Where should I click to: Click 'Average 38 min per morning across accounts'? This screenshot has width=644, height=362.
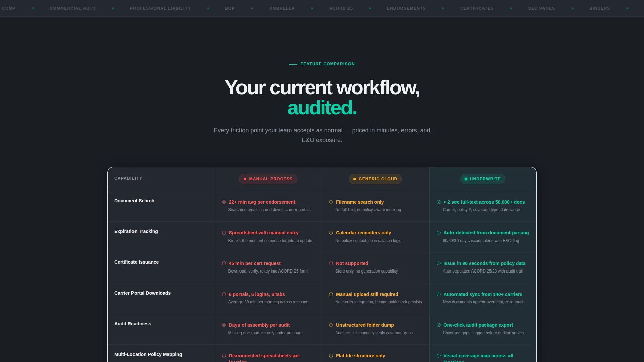pyautogui.click(x=269, y=302)
